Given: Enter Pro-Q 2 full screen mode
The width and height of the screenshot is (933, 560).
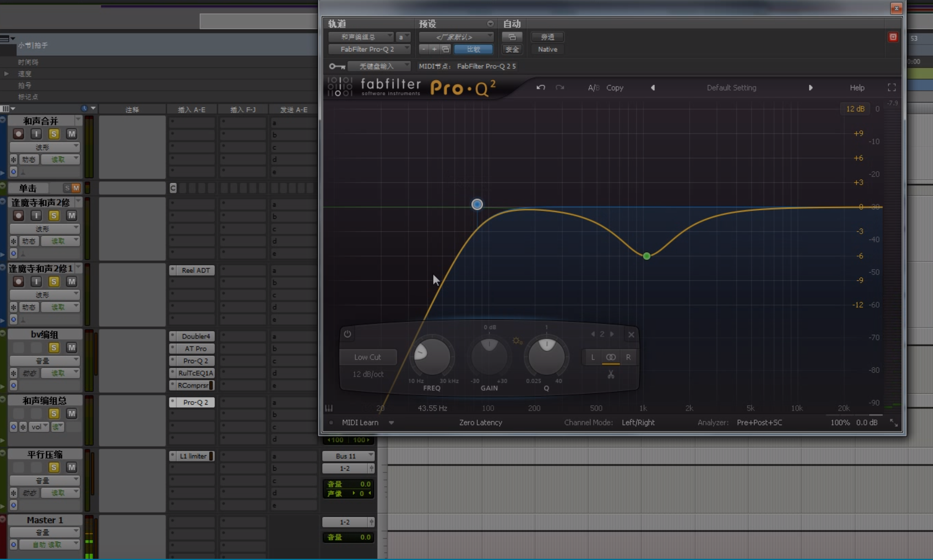Looking at the screenshot, I should (891, 87).
